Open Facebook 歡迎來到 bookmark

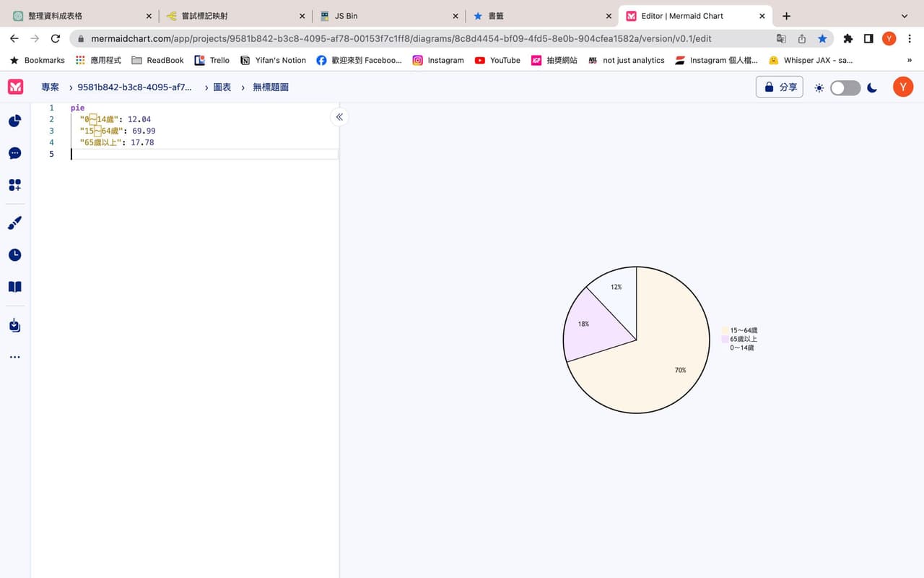tap(359, 61)
